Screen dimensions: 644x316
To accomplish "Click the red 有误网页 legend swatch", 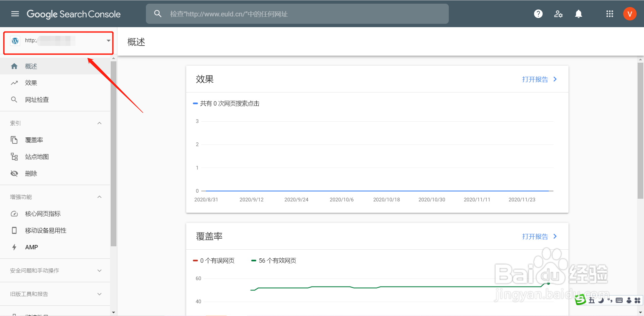I will (x=196, y=260).
